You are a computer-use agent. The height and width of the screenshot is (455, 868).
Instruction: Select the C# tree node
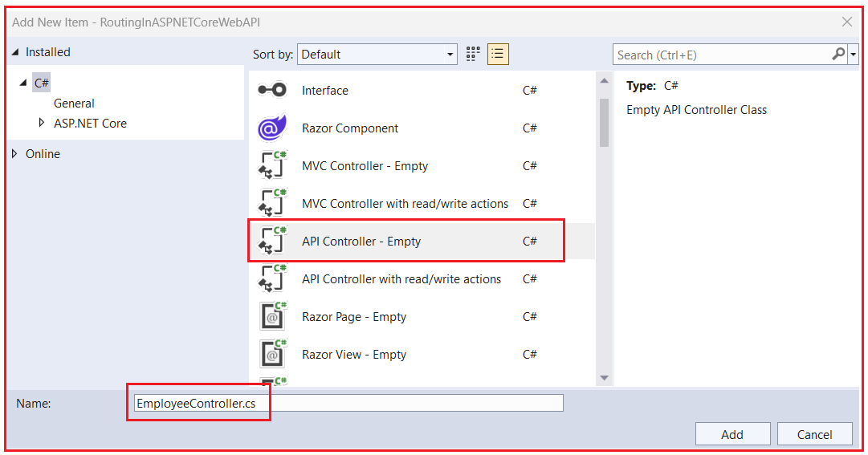coord(42,83)
